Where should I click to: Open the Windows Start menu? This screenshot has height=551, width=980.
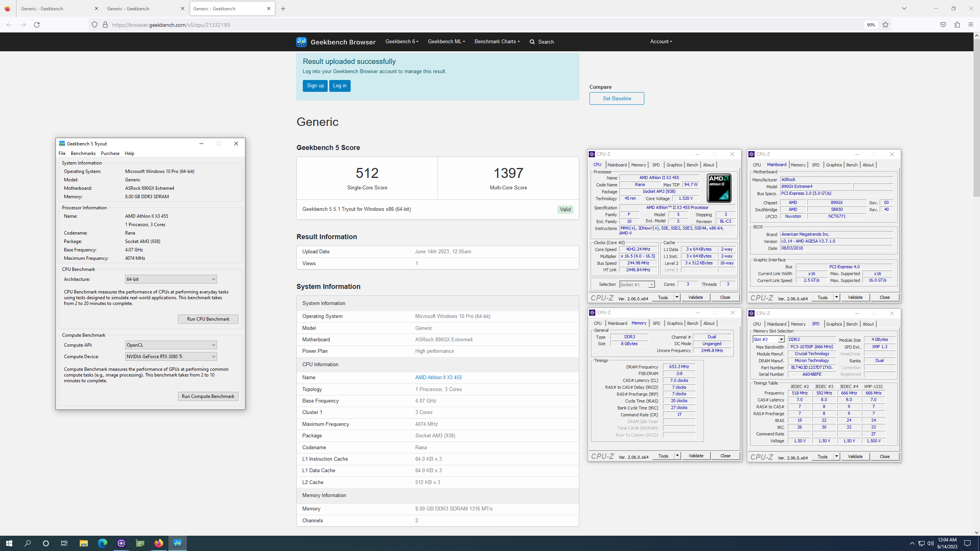pos(9,543)
